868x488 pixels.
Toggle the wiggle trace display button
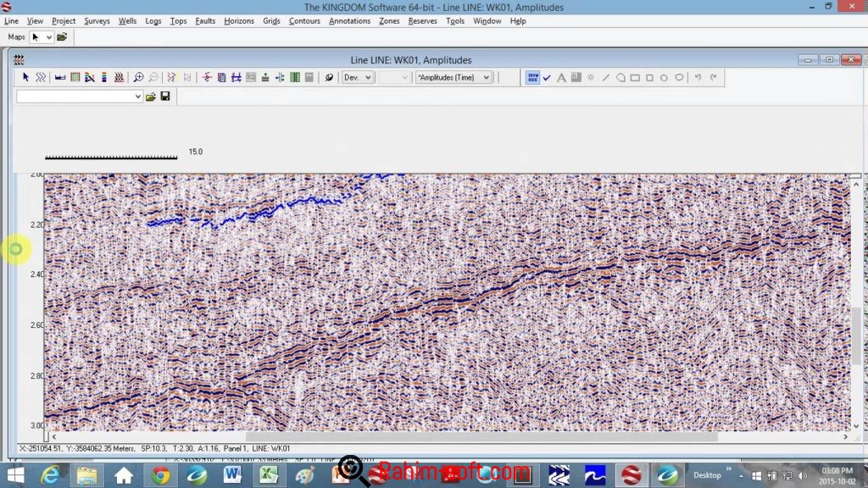click(40, 77)
